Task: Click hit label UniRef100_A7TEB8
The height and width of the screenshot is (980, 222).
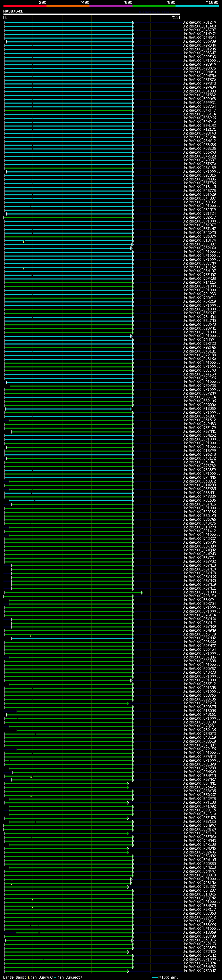Action: point(199,802)
